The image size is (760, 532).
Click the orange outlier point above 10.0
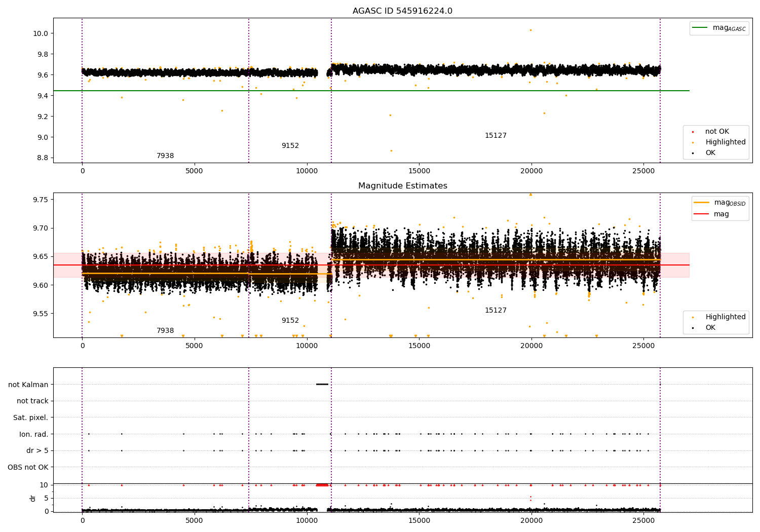[x=530, y=30]
